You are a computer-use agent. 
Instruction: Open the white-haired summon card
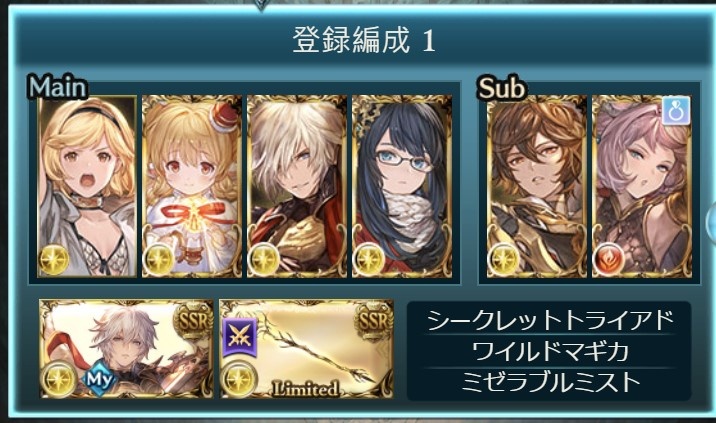(126, 349)
